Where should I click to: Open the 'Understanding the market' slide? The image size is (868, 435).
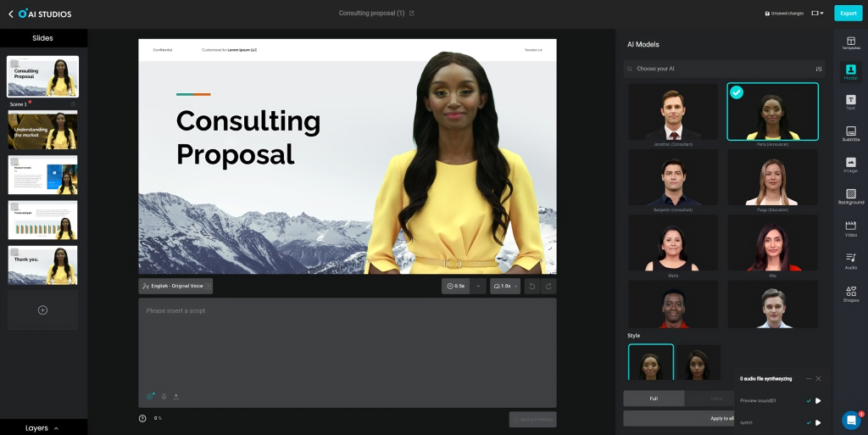(42, 130)
